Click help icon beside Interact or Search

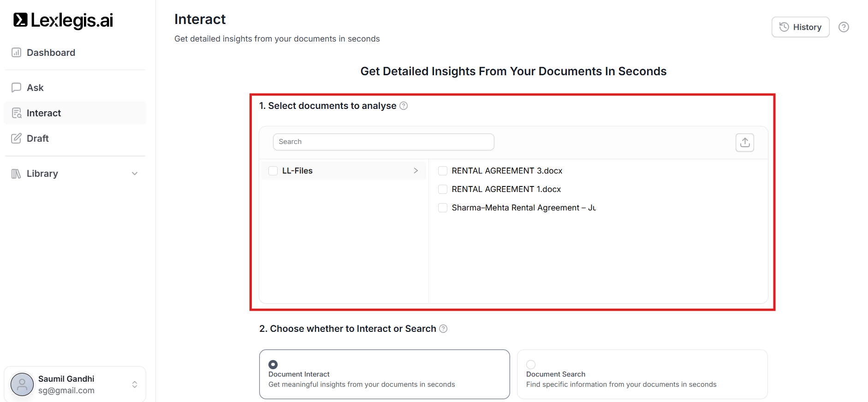pos(443,329)
